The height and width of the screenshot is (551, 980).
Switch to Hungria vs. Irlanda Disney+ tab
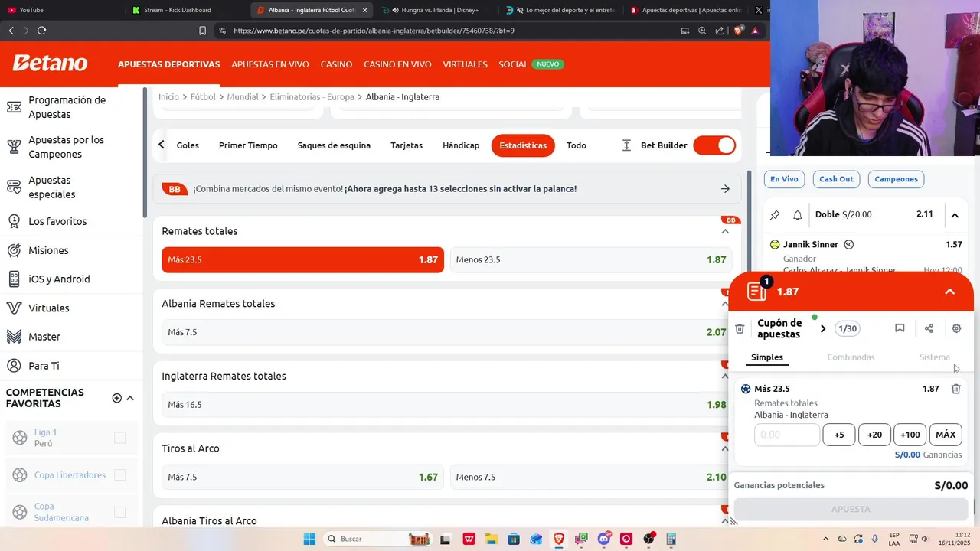pyautogui.click(x=440, y=10)
